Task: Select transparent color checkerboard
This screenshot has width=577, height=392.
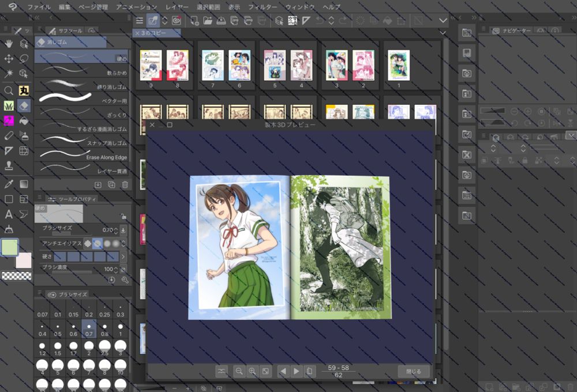Action: [x=17, y=276]
